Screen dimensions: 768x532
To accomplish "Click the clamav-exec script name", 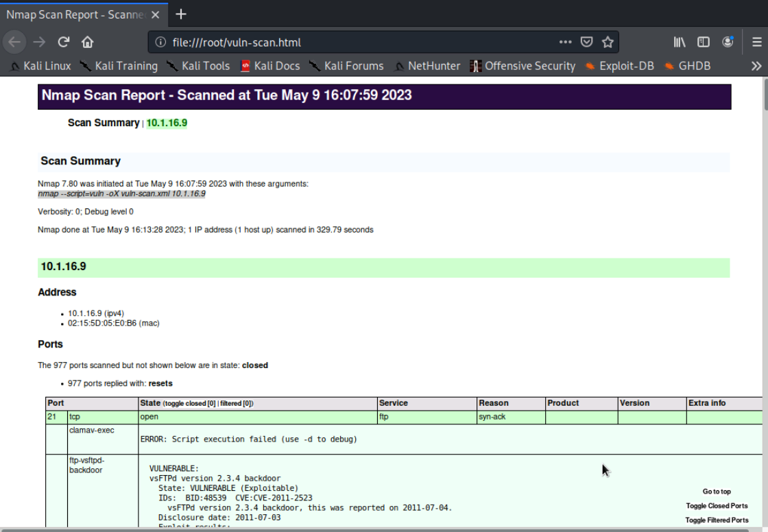I will click(x=92, y=430).
